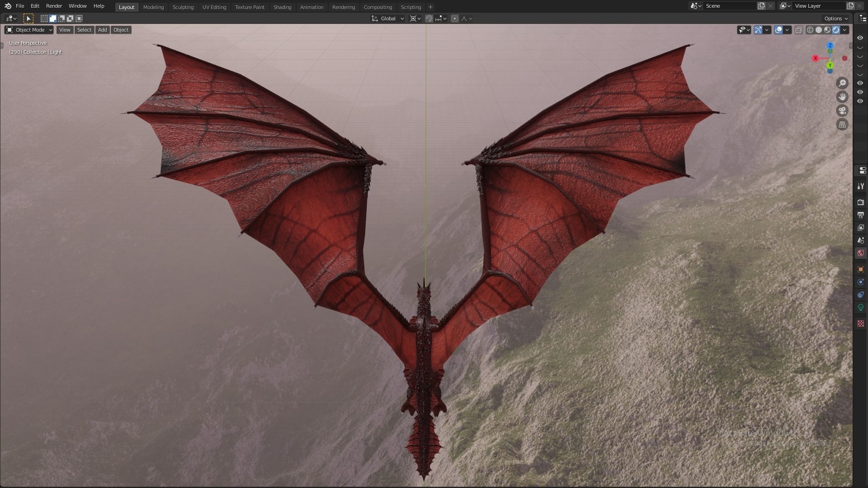868x488 pixels.
Task: Open the World properties tab
Action: [860, 253]
